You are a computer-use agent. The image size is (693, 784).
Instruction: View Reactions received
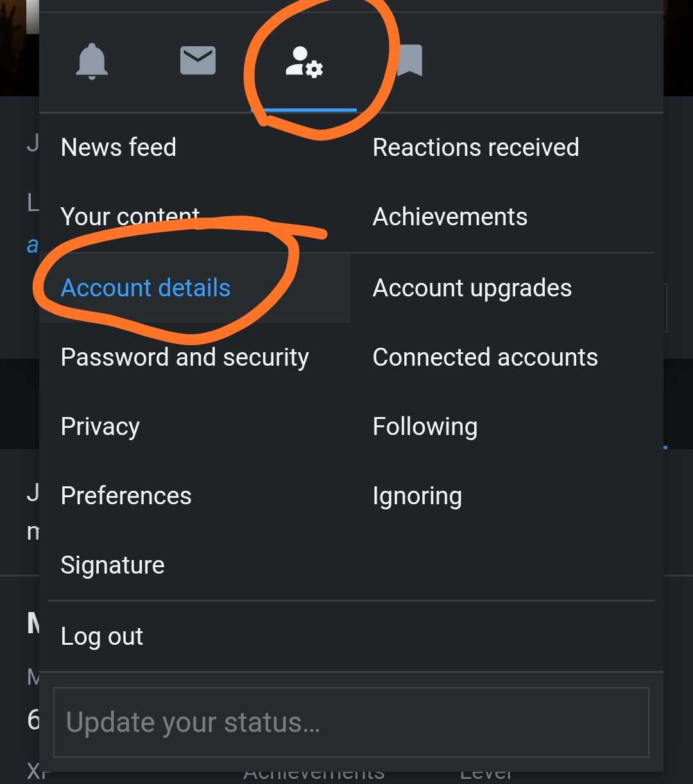click(x=475, y=148)
